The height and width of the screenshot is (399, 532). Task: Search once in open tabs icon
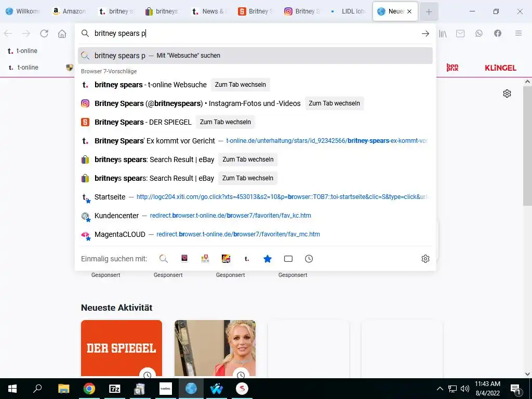[288, 259]
